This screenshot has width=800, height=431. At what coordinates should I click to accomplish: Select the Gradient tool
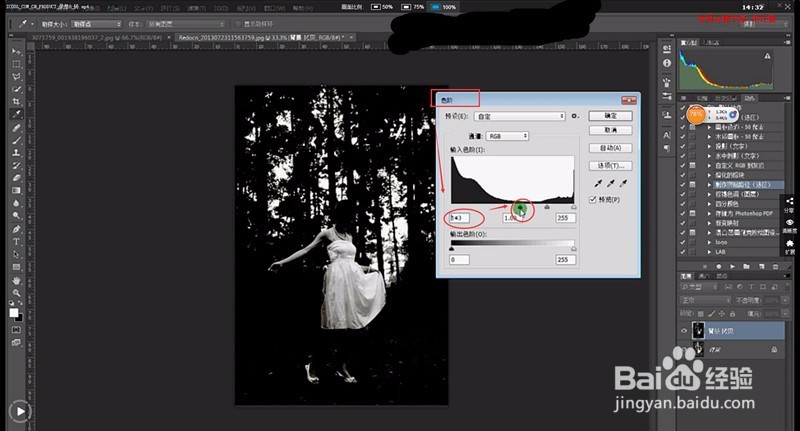16,190
